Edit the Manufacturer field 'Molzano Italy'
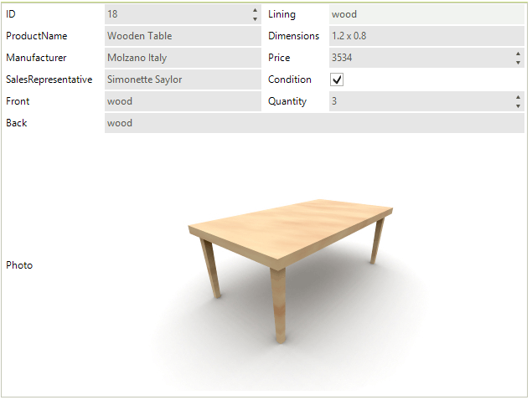 tap(183, 58)
